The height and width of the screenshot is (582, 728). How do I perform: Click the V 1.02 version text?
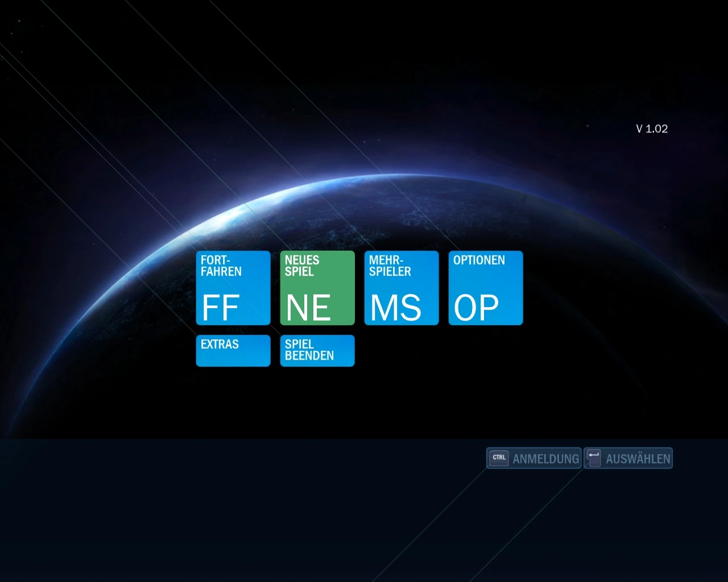[652, 129]
